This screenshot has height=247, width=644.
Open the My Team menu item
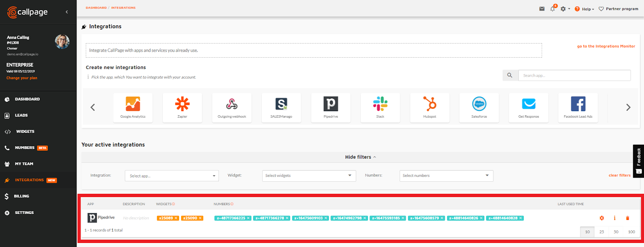tap(24, 164)
